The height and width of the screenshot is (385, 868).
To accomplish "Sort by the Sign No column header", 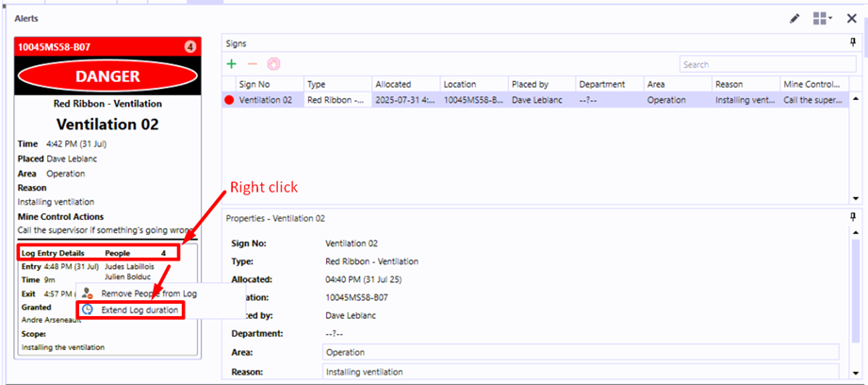I will point(254,84).
